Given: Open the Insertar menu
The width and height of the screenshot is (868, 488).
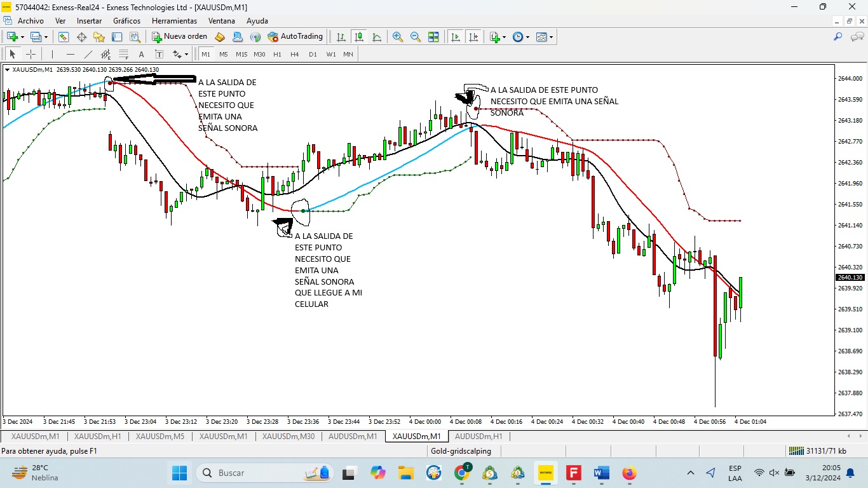Looking at the screenshot, I should (x=89, y=21).
